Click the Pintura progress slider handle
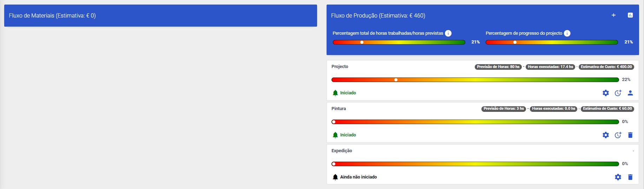This screenshot has height=189, width=644. coord(334,122)
